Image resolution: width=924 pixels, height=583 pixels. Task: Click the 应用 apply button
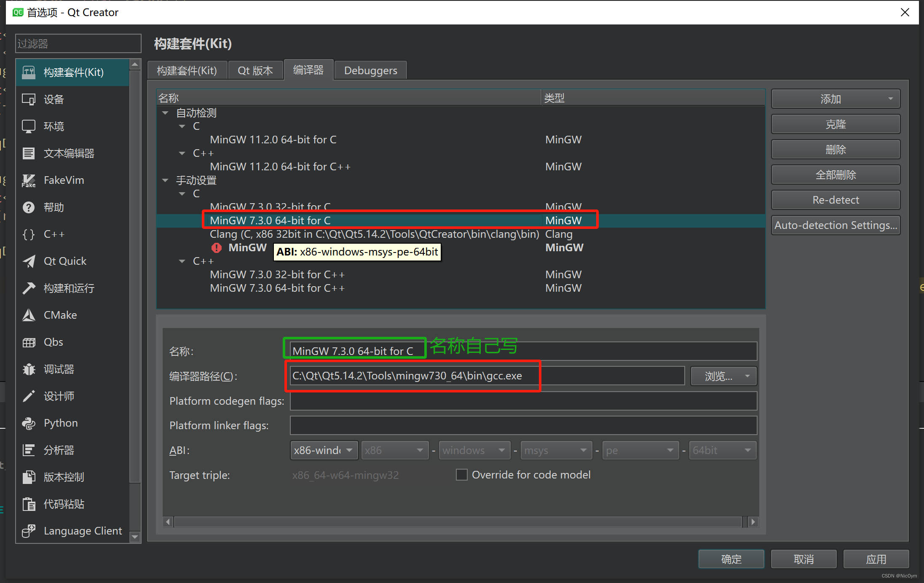tap(876, 559)
